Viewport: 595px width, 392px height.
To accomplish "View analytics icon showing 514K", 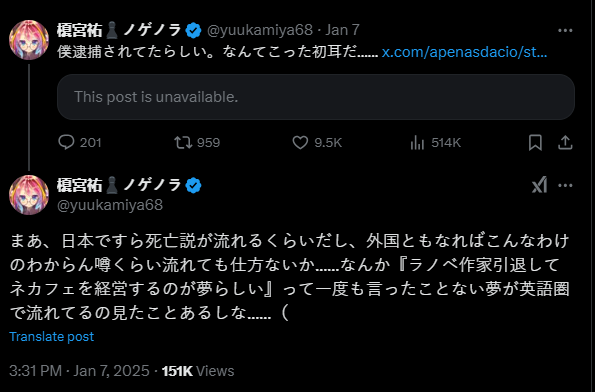I will coord(417,143).
